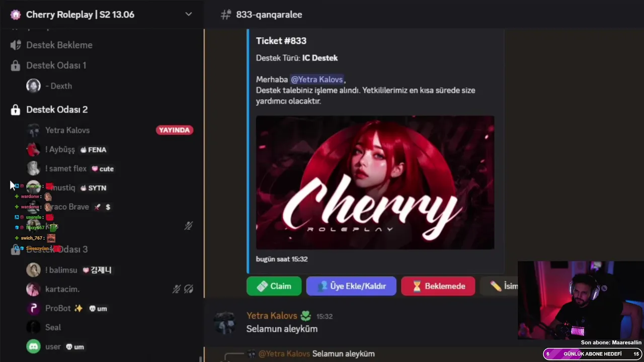644x362 pixels.
Task: Click the lock icon beside Destek Odası 1
Action: (x=16, y=65)
